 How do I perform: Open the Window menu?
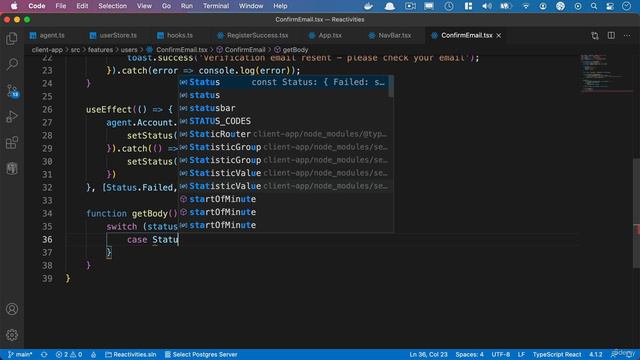(251, 6)
